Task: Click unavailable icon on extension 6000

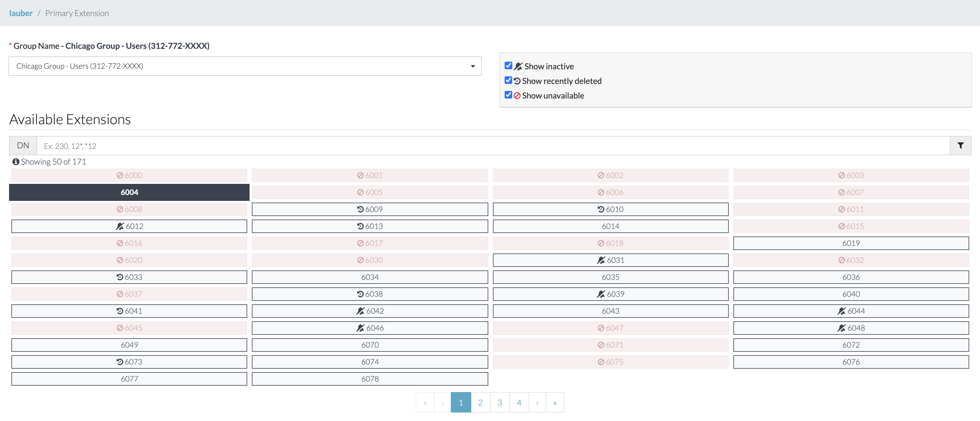Action: point(120,175)
